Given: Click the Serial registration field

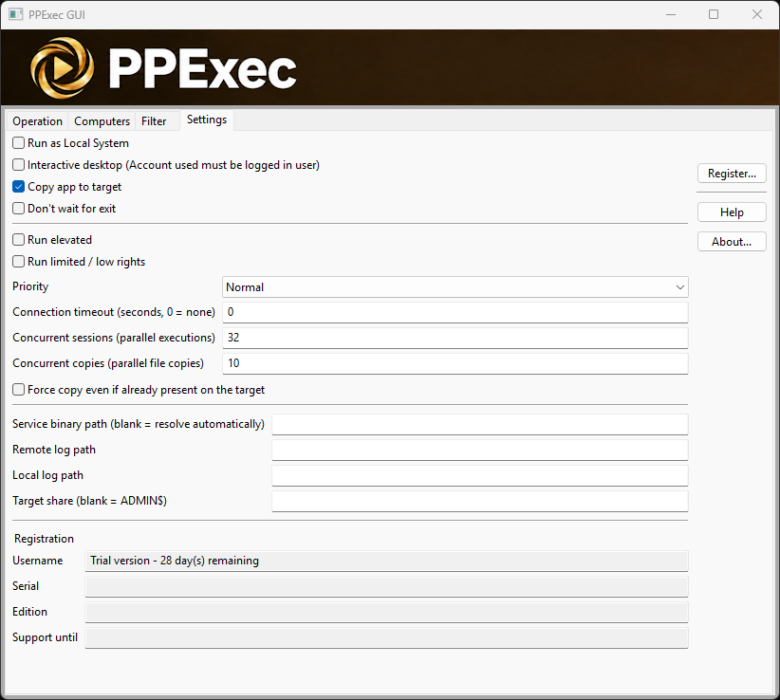Looking at the screenshot, I should coord(386,586).
